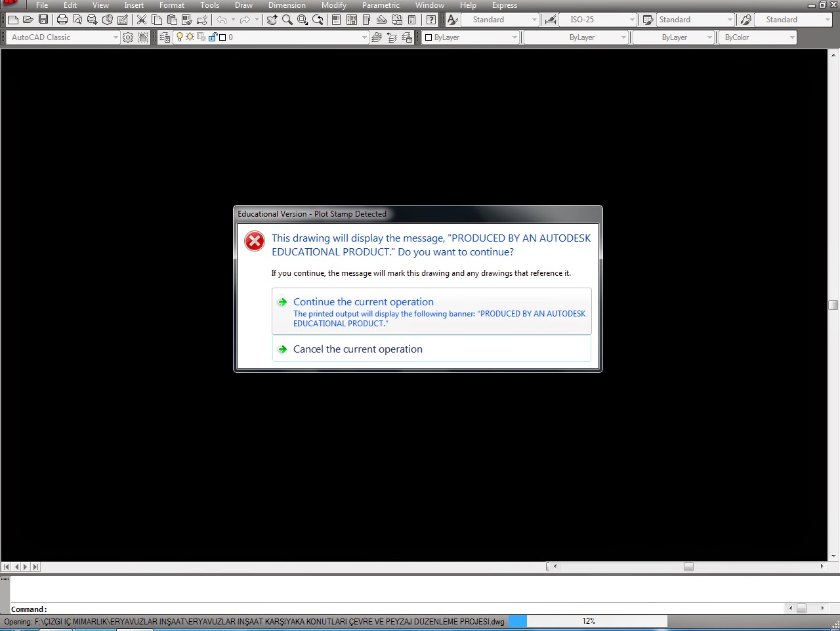
Task: Open Layer Properties Manager icon
Action: (165, 37)
